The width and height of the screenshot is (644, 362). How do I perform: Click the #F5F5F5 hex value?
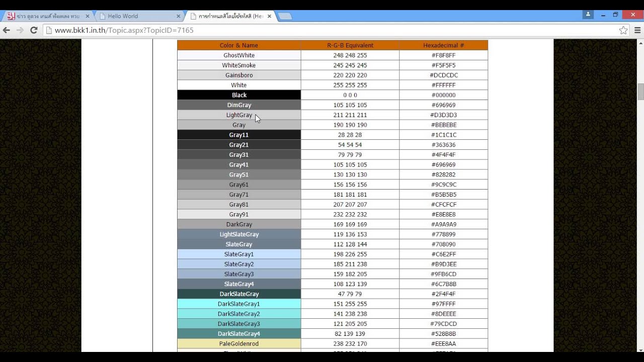point(443,65)
